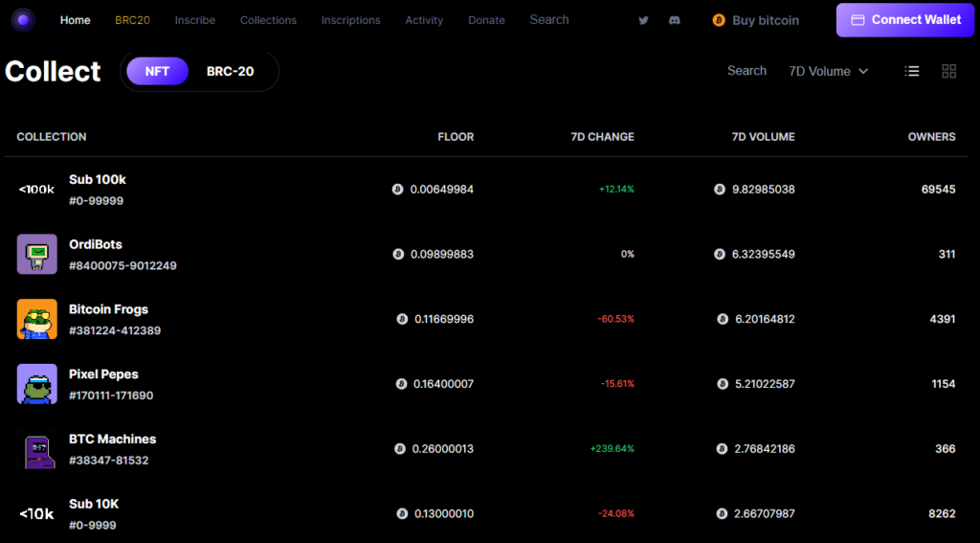Open the Twitter icon link
980x543 pixels.
pos(643,20)
